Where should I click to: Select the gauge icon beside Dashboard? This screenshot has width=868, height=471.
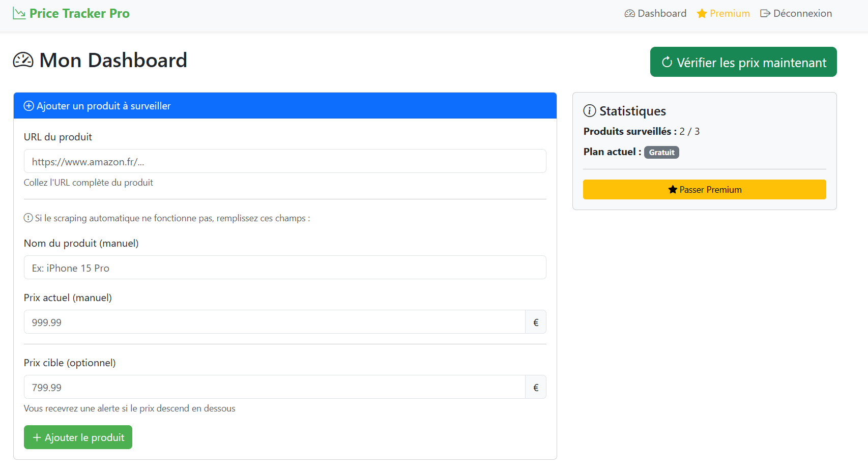(x=629, y=13)
